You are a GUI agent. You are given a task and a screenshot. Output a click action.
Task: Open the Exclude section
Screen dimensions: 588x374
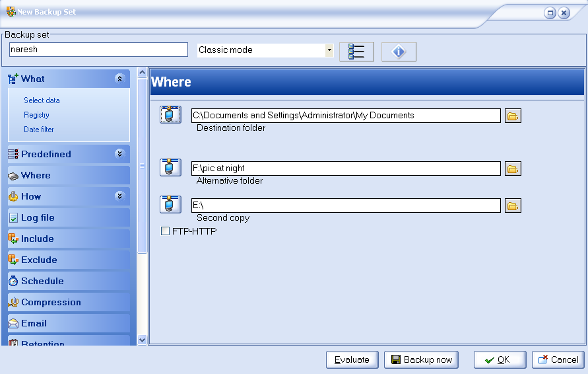click(x=69, y=260)
